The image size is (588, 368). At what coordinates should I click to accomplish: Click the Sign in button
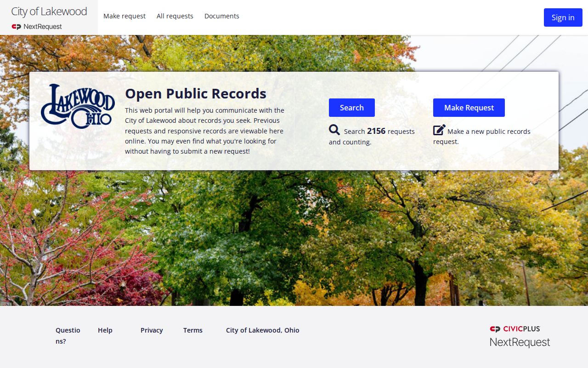click(563, 17)
